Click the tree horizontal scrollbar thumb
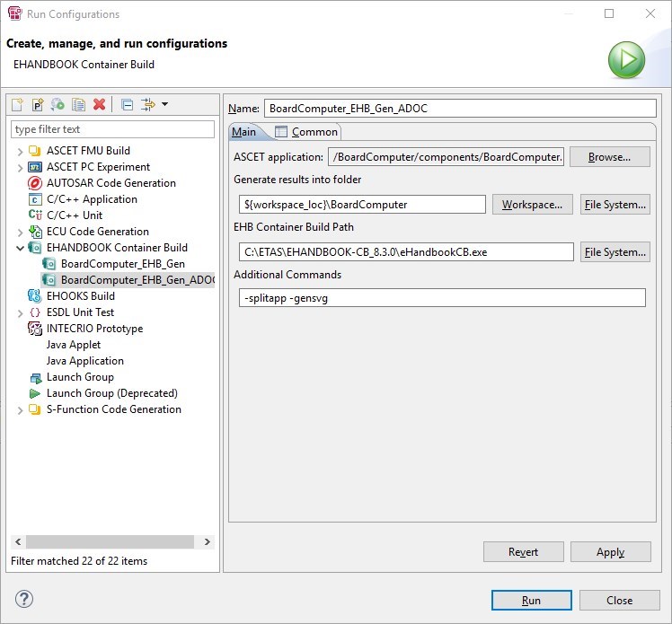The image size is (672, 624). pos(110,542)
